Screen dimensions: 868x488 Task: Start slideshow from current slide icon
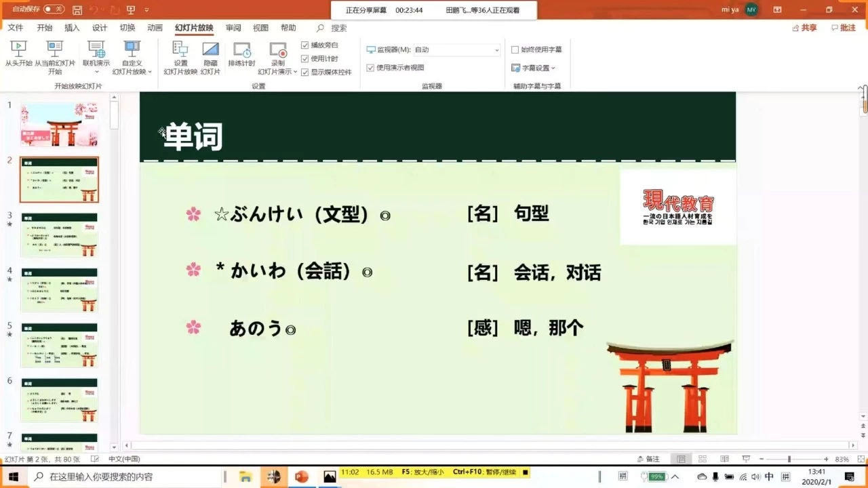(54, 49)
